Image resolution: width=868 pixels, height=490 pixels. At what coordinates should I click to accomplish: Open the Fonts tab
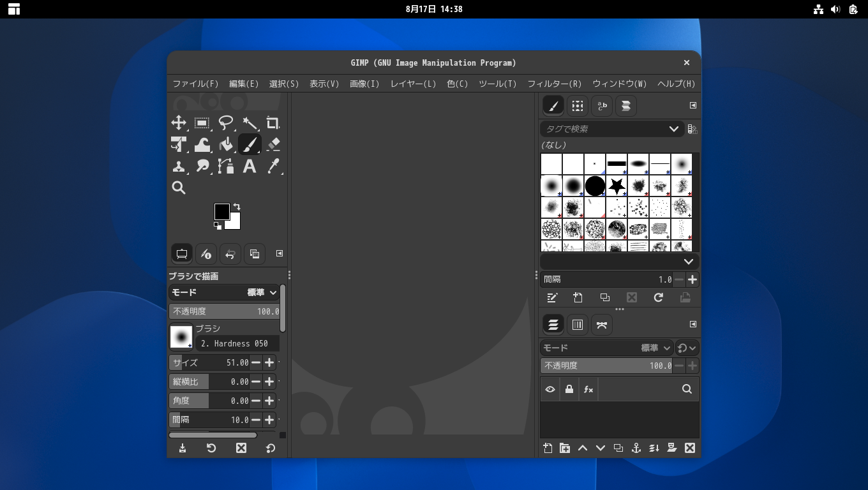[602, 106]
